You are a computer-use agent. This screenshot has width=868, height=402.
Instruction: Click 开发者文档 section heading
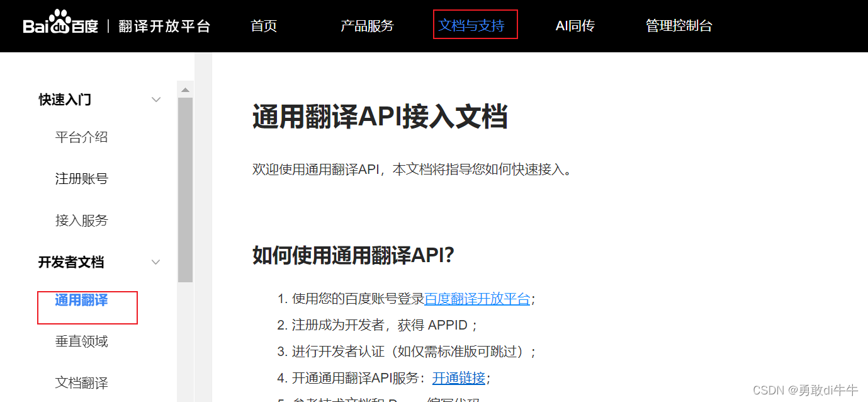(x=71, y=262)
